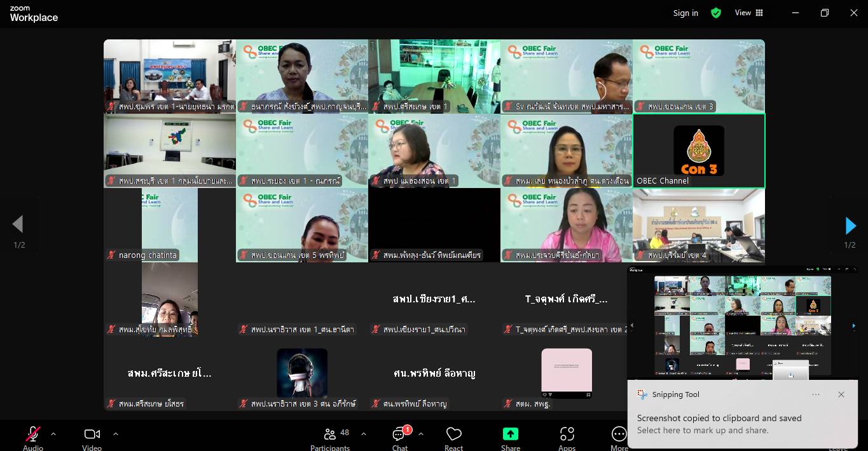This screenshot has height=451, width=868.
Task: Select the OBEC Channel video tile
Action: click(699, 151)
